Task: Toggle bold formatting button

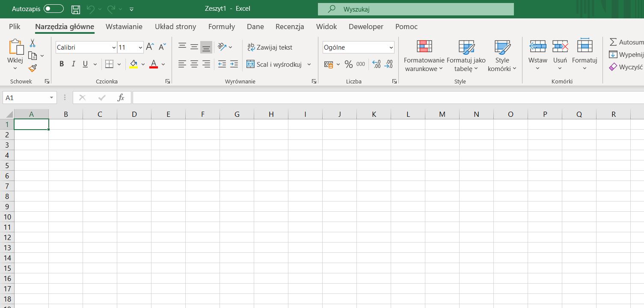Action: 62,64
